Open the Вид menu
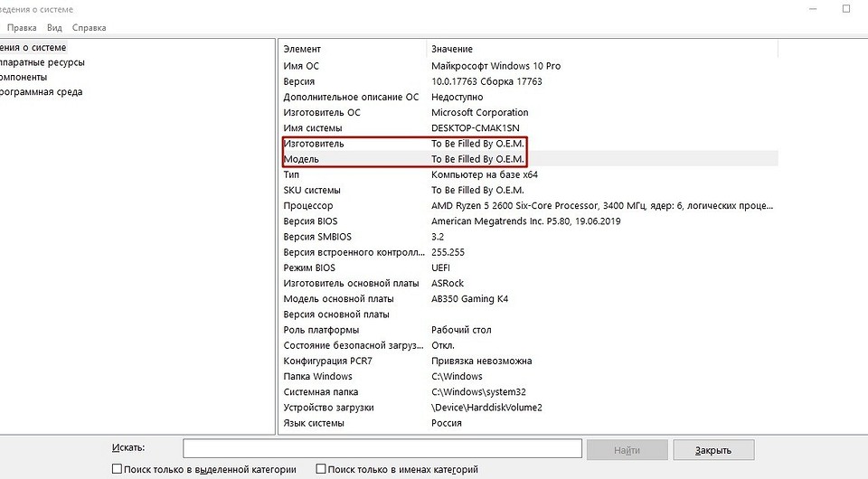The height and width of the screenshot is (479, 868). click(x=54, y=28)
